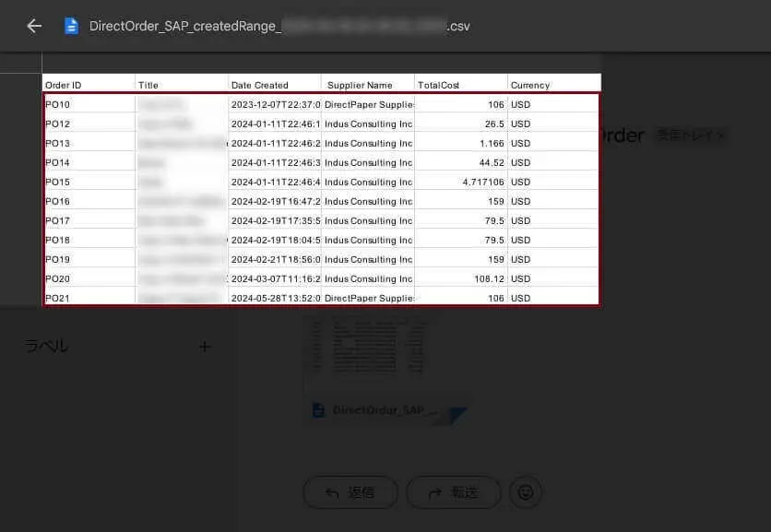Image resolution: width=771 pixels, height=532 pixels.
Task: Click the emoji reaction smiley icon
Action: pyautogui.click(x=526, y=492)
